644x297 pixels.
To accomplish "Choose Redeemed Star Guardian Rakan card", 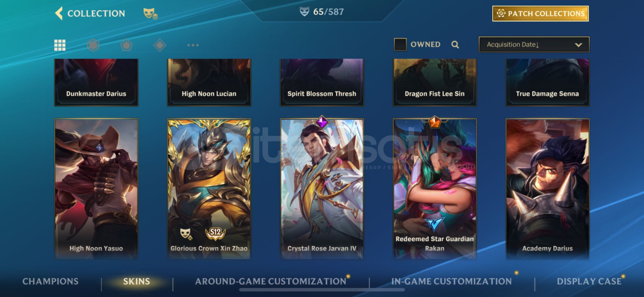I will (x=435, y=189).
